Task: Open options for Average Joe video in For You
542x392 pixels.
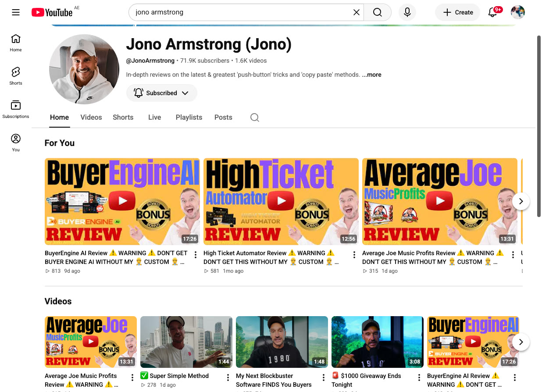Action: click(513, 255)
